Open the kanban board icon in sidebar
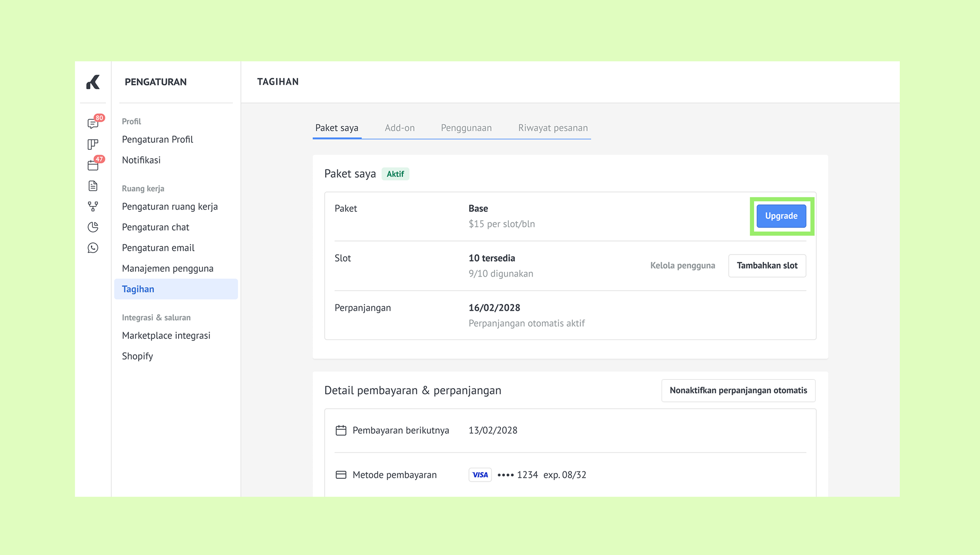Image resolution: width=980 pixels, height=555 pixels. click(93, 145)
